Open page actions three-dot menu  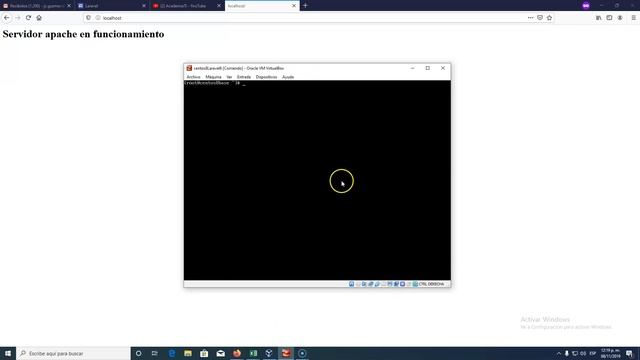(x=530, y=18)
